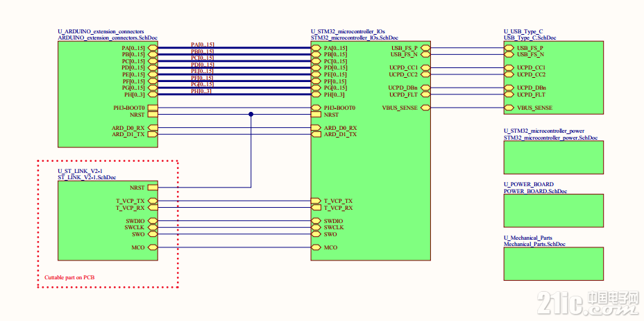Select UCPD_CC1 port in the STM32 IOs sheet
Image resolution: width=644 pixels, height=321 pixels.
425,67
